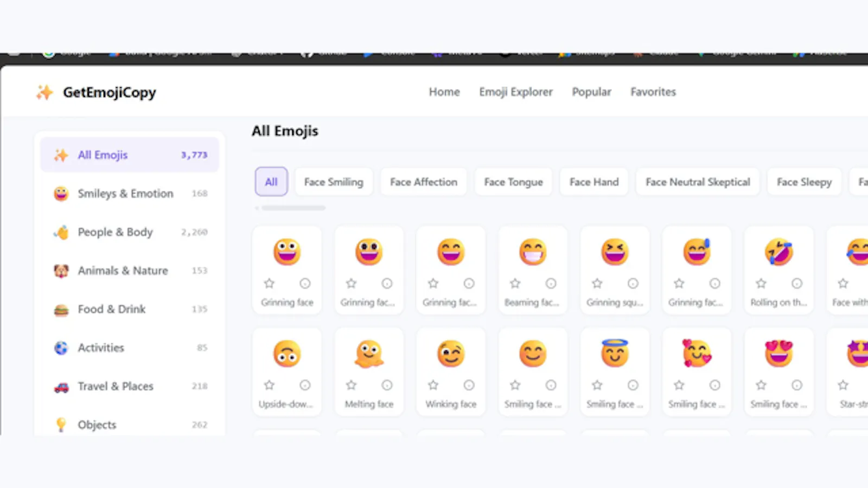Star the Beaming face emoji card
The height and width of the screenshot is (488, 868).
click(x=515, y=283)
